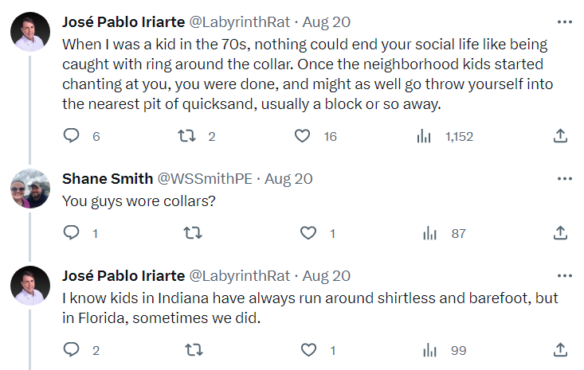The image size is (584, 370).
Task: Open José Pablo Iriarte name on first tweet
Action: pyautogui.click(x=123, y=22)
